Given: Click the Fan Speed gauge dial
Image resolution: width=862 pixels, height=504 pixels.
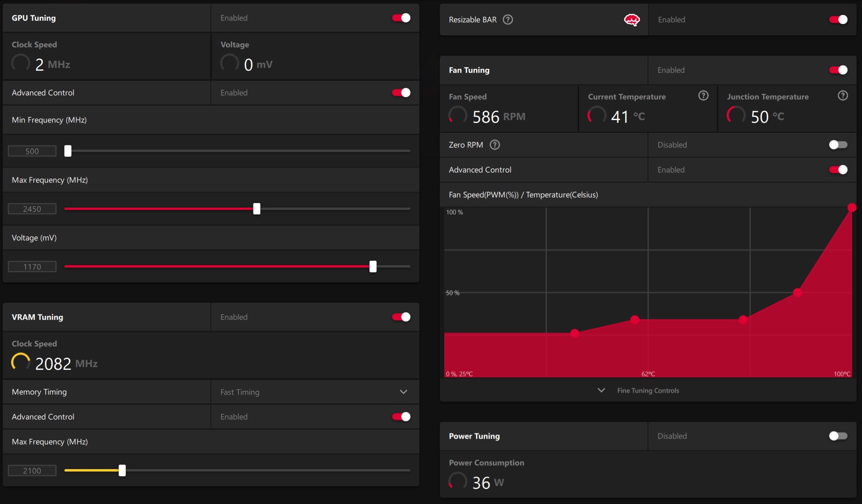Looking at the screenshot, I should 458,116.
